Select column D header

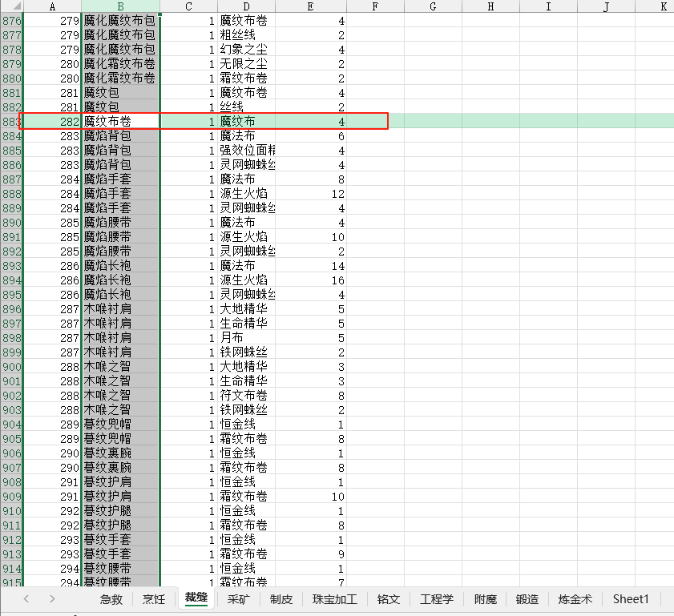click(246, 6)
